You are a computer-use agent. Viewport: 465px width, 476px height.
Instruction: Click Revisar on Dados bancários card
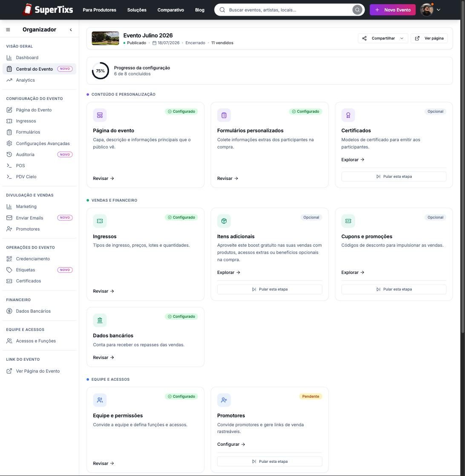pyautogui.click(x=103, y=358)
